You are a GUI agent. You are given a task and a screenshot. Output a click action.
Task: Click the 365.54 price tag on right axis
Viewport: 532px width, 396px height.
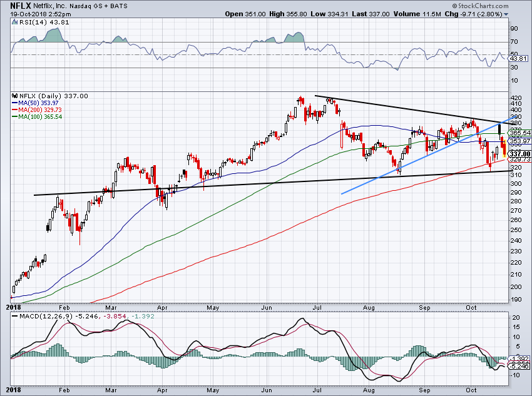[x=519, y=133]
